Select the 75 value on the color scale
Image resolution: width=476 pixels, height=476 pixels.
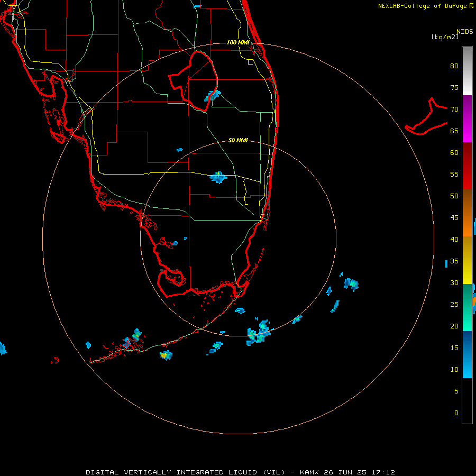point(454,88)
